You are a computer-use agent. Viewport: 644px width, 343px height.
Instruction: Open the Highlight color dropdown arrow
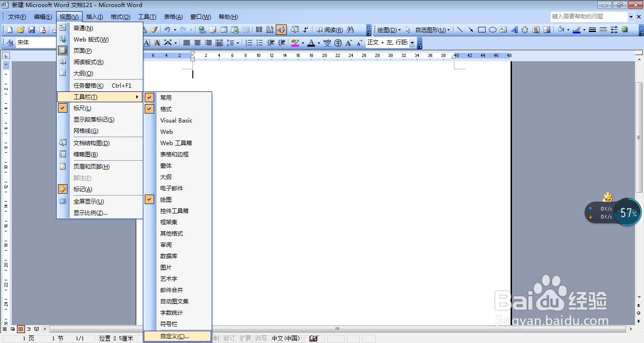coord(302,42)
